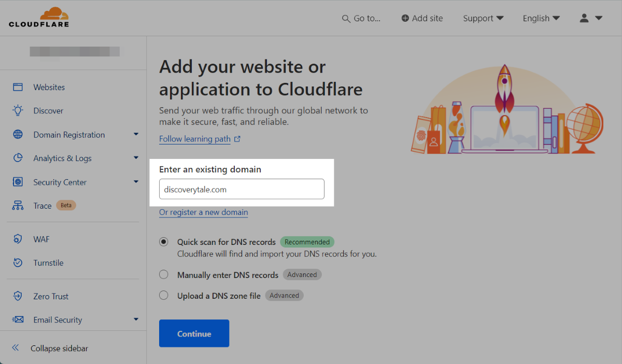Click the Zero Trust shield icon
622x364 pixels.
click(18, 296)
